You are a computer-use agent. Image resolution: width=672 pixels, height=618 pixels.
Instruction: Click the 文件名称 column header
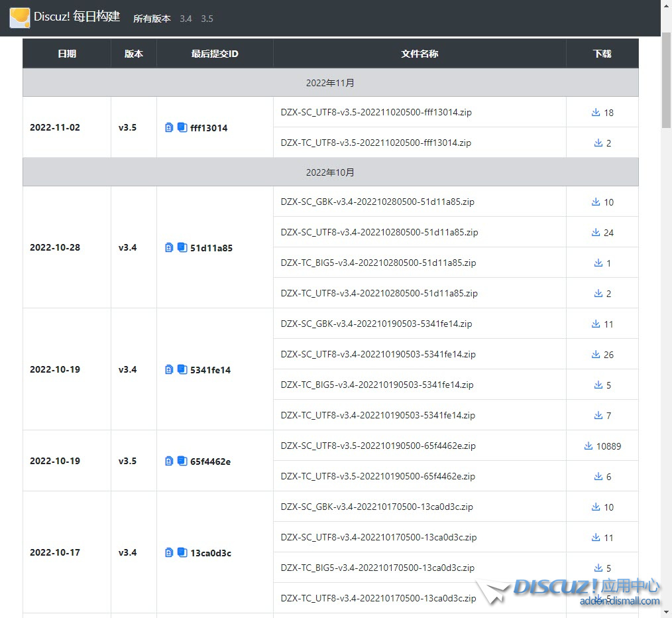click(x=420, y=54)
